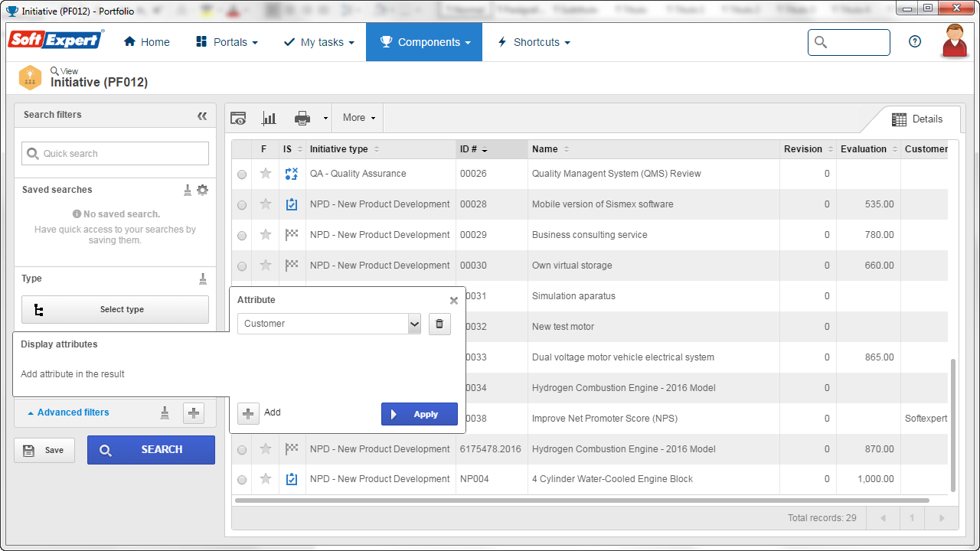Sort by Name column
This screenshot has width=980, height=551.
(654, 149)
